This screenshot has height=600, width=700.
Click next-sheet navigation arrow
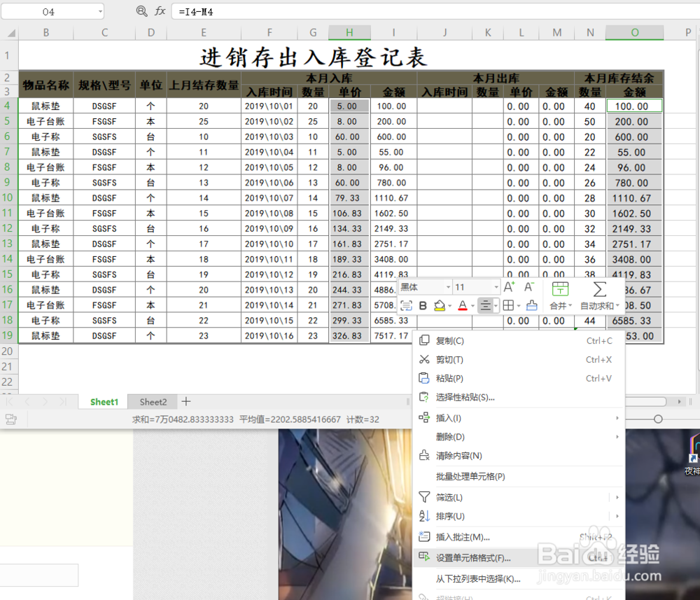click(x=45, y=402)
